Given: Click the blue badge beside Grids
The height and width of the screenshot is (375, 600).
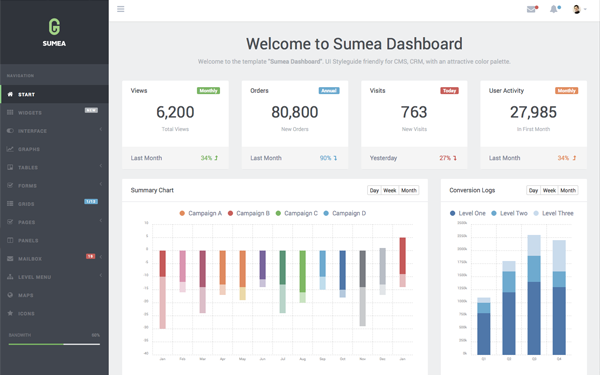Looking at the screenshot, I should (91, 201).
